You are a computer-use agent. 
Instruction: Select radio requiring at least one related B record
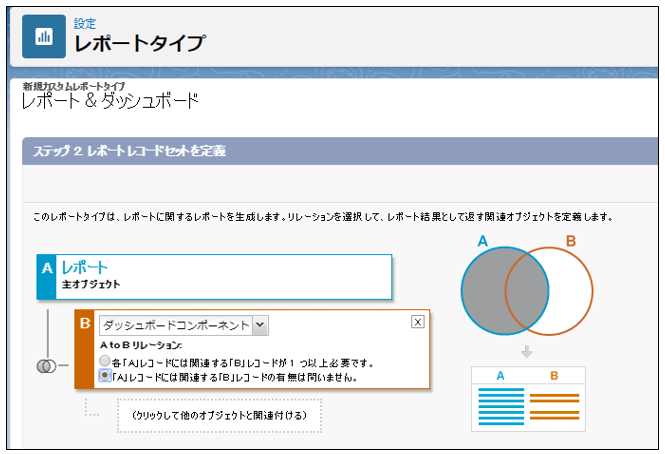104,361
